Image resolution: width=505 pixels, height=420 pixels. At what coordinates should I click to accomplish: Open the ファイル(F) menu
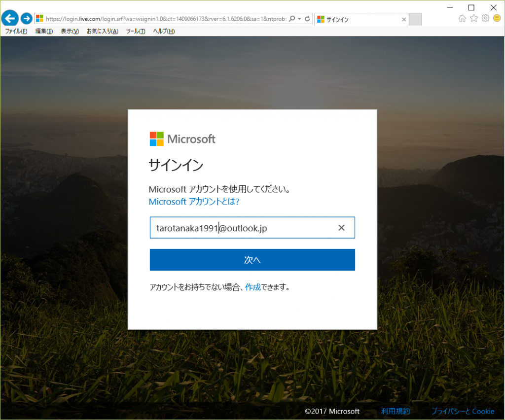[16, 31]
